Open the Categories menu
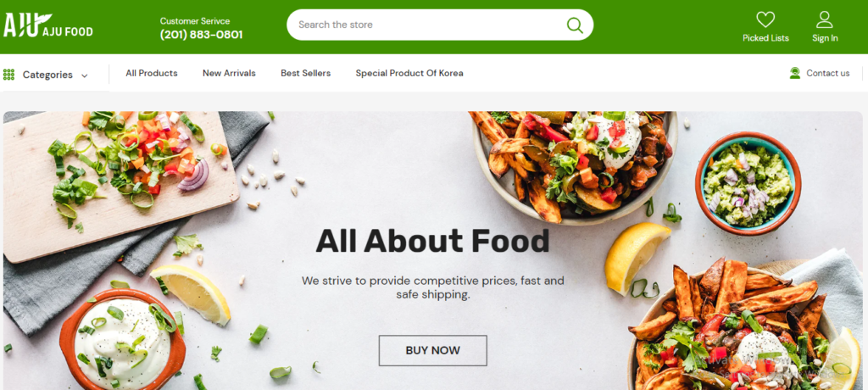The image size is (868, 390). pyautogui.click(x=47, y=75)
